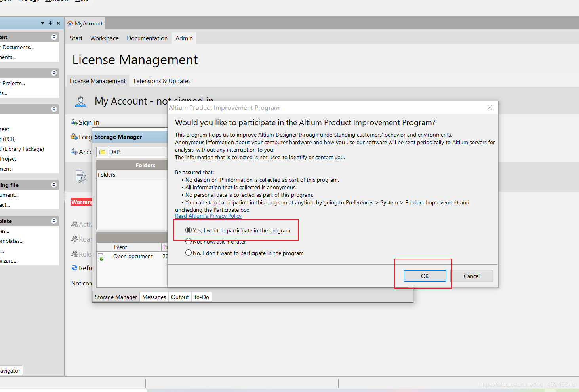579x392 pixels.
Task: Open the Navigator tab at bottom left
Action: [11, 371]
